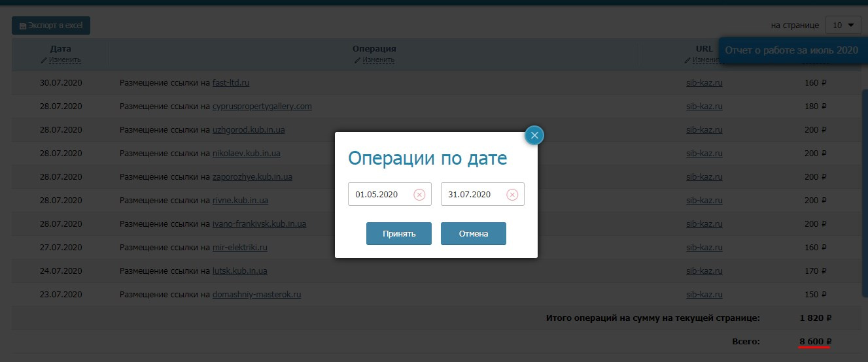Click the page total 1 820 ₽
This screenshot has width=868, height=362.
coord(815,318)
